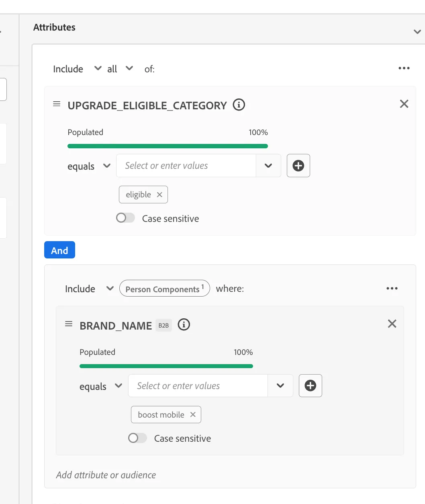Remove the BRAND_NAME condition
The width and height of the screenshot is (425, 504).
click(392, 324)
